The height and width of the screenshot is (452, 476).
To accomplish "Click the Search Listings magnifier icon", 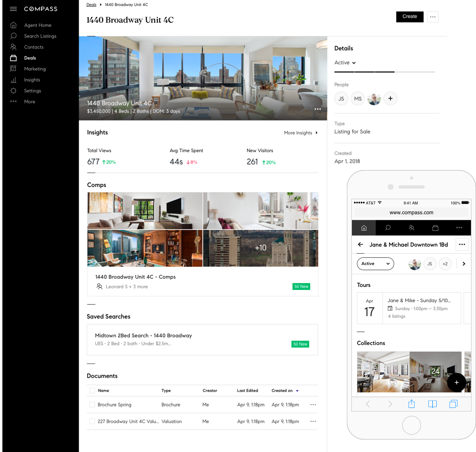I will [x=13, y=36].
